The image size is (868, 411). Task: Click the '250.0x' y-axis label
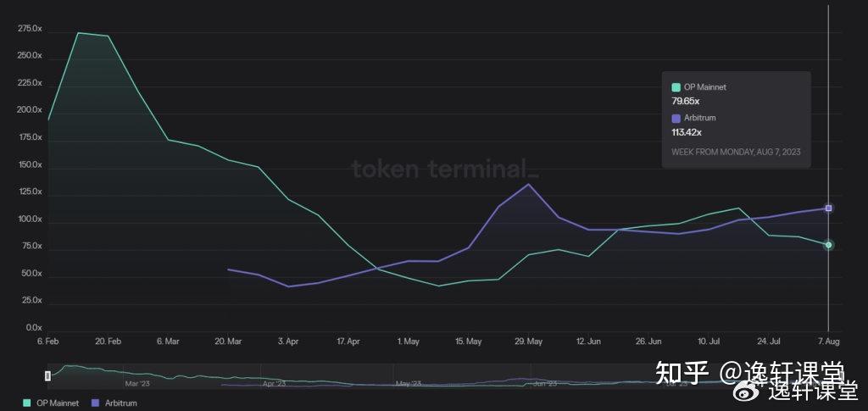click(31, 56)
